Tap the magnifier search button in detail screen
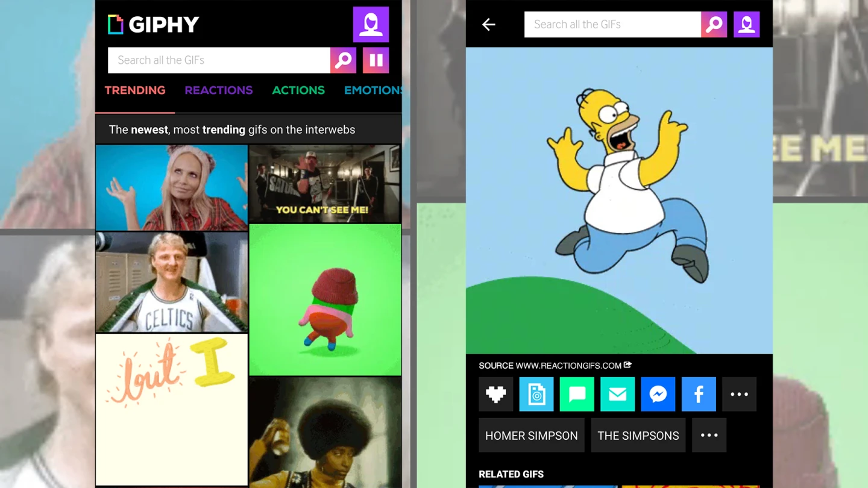 click(x=714, y=25)
